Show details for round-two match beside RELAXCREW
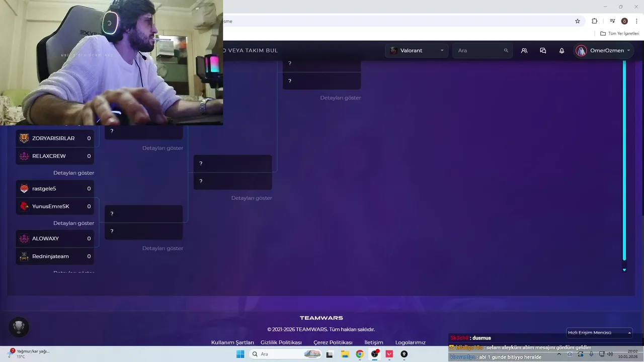644x362 pixels. (163, 148)
